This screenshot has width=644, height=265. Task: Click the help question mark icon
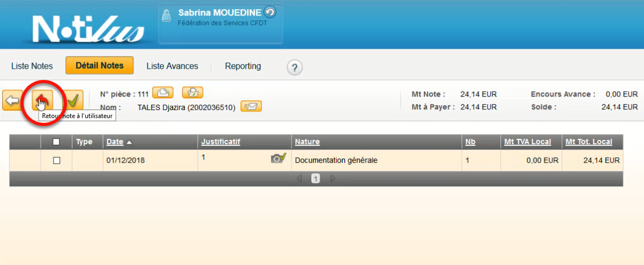295,68
